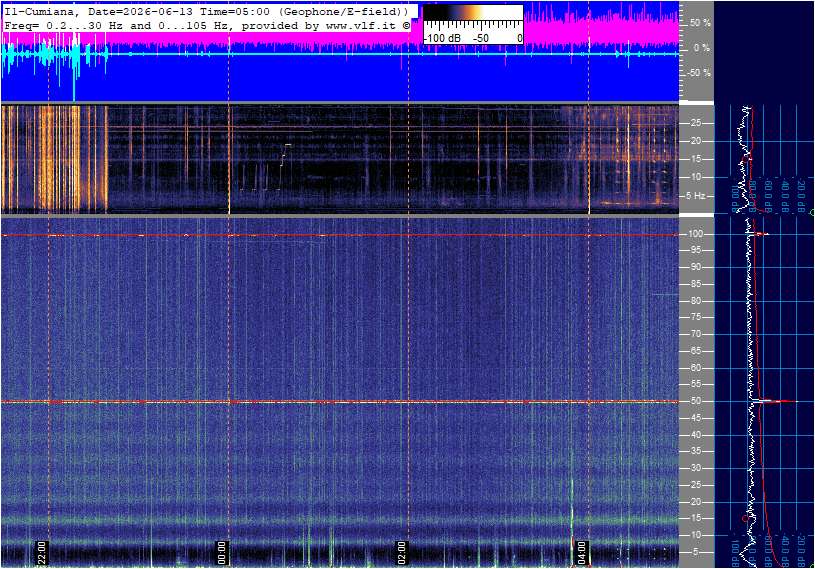Click the 95 Hz axis label
This screenshot has height=569, width=815.
point(695,250)
